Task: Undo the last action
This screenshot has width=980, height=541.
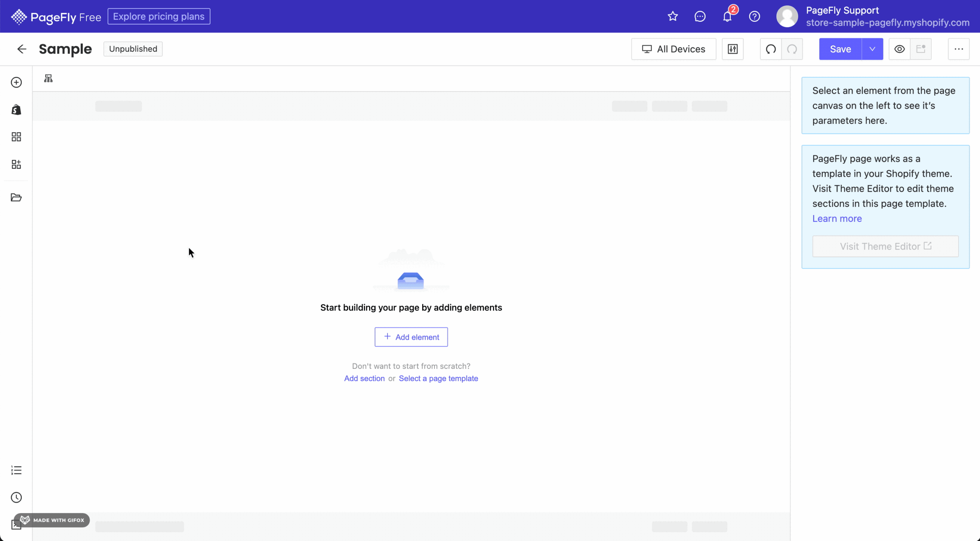Action: click(x=771, y=49)
